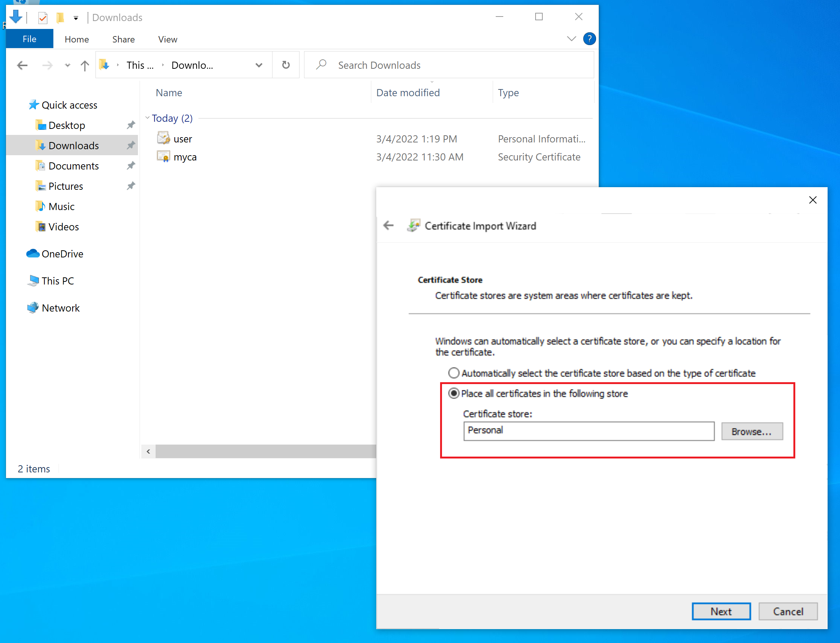Open OneDrive in the navigation pane

(62, 254)
